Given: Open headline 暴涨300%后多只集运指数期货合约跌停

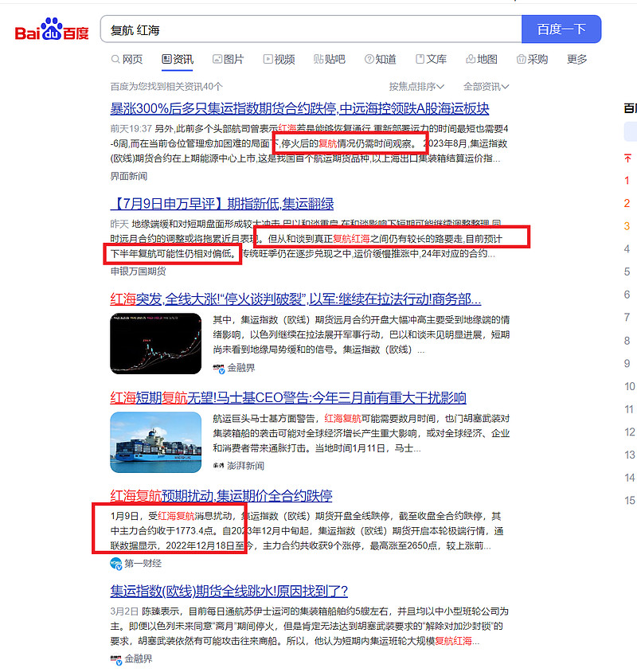Looking at the screenshot, I should click(x=299, y=108).
